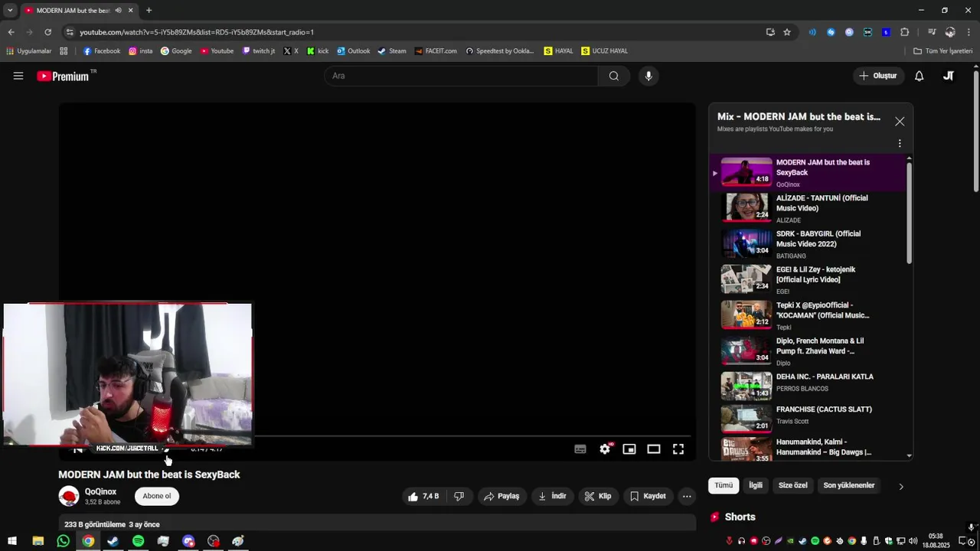
Task: Show more filter chips with right arrow
Action: point(900,486)
